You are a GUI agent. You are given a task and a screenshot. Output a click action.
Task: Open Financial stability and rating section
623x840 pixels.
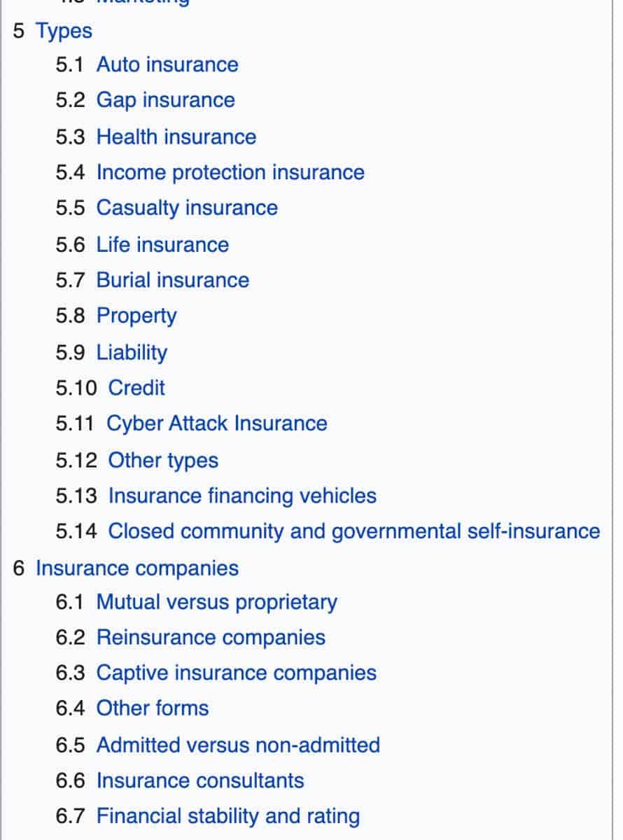(x=227, y=816)
